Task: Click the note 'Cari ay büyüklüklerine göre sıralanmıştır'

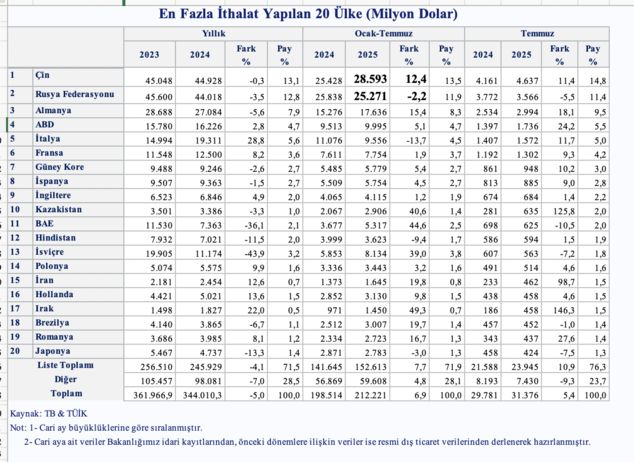Action: pos(120,428)
